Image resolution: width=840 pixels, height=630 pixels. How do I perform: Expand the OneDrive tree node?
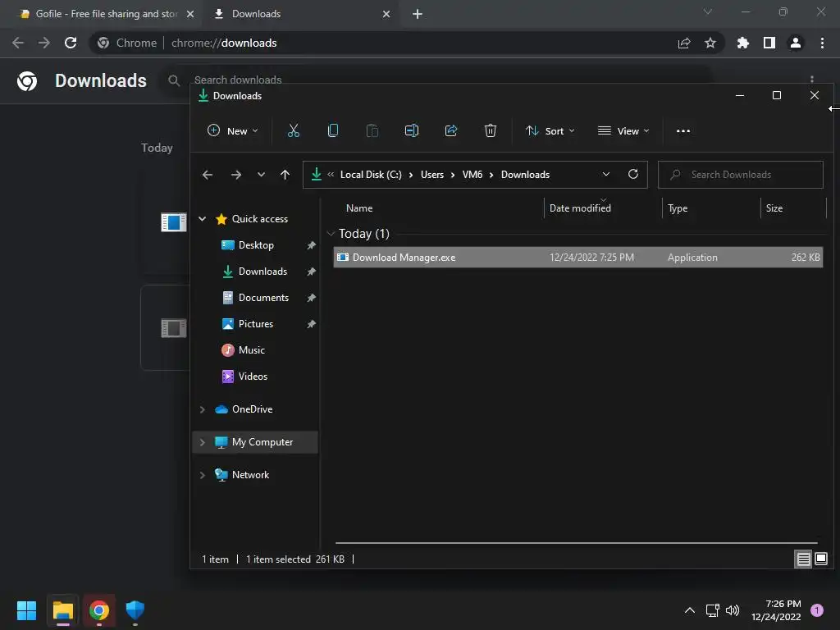203,409
